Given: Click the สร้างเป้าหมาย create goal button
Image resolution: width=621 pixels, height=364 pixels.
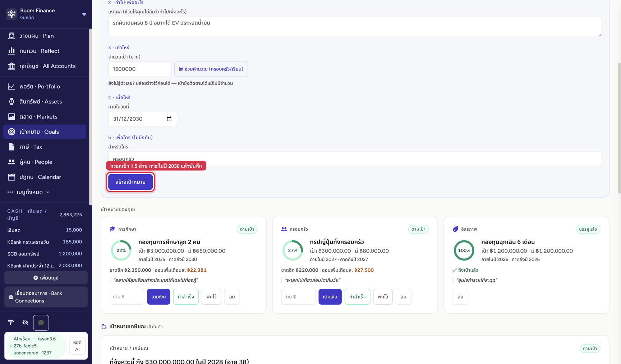Looking at the screenshot, I should 130,182.
